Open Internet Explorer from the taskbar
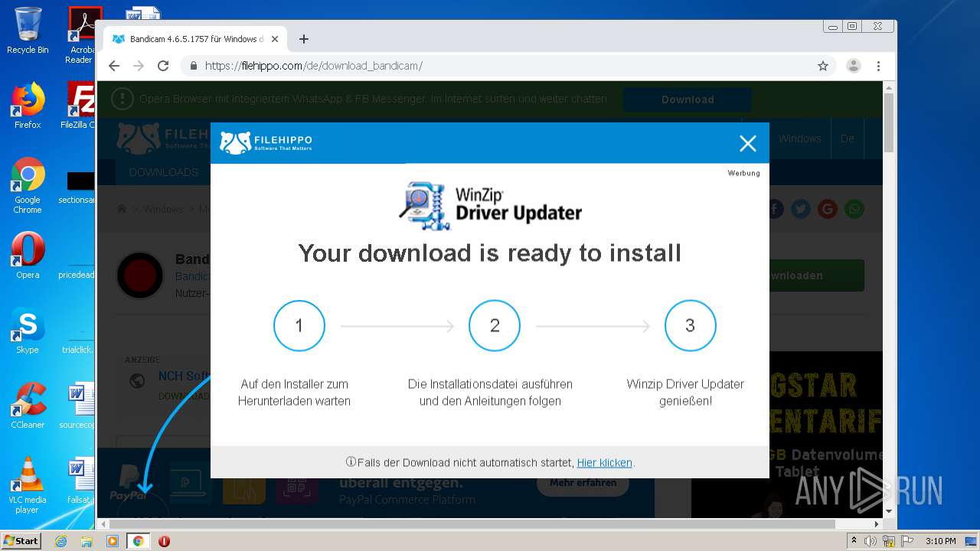 [x=60, y=541]
